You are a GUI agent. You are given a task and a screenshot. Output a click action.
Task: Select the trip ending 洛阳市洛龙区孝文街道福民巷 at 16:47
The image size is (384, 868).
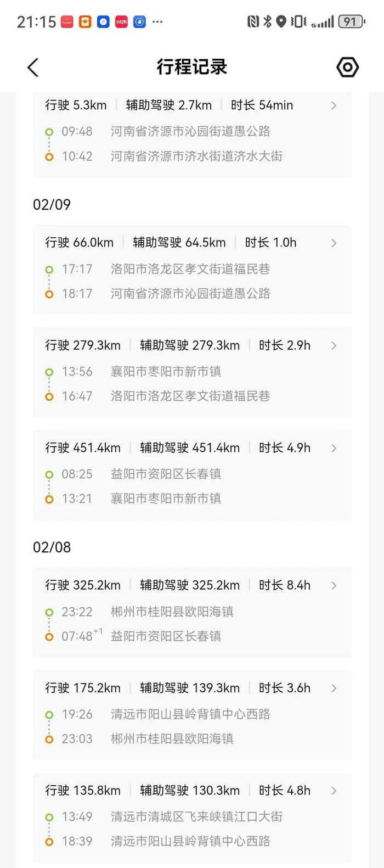click(192, 372)
